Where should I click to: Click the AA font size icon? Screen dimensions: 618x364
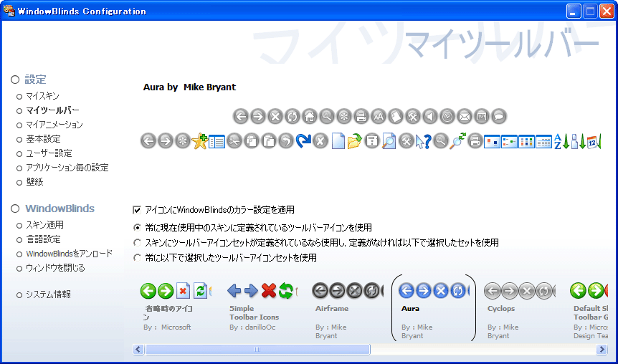[379, 117]
